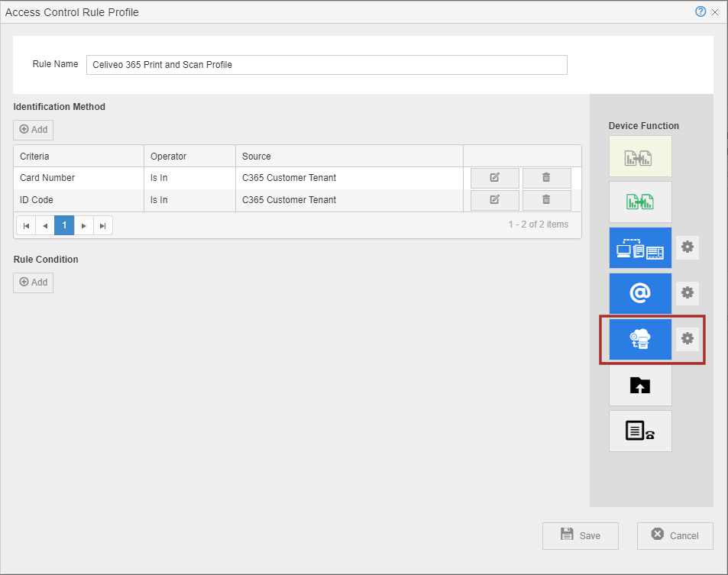Select page 1 in the pager
Screen dimensions: 728x575
pos(64,225)
